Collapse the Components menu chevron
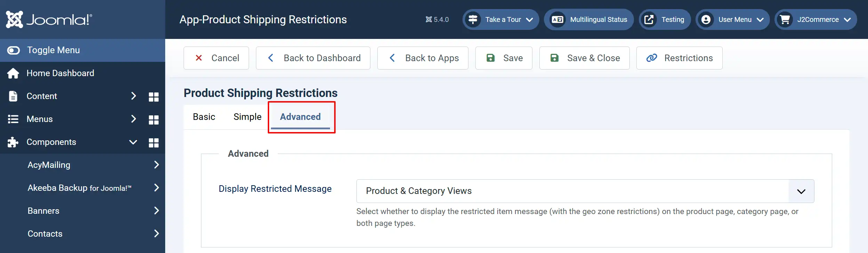Image resolution: width=868 pixels, height=253 pixels. [x=133, y=142]
